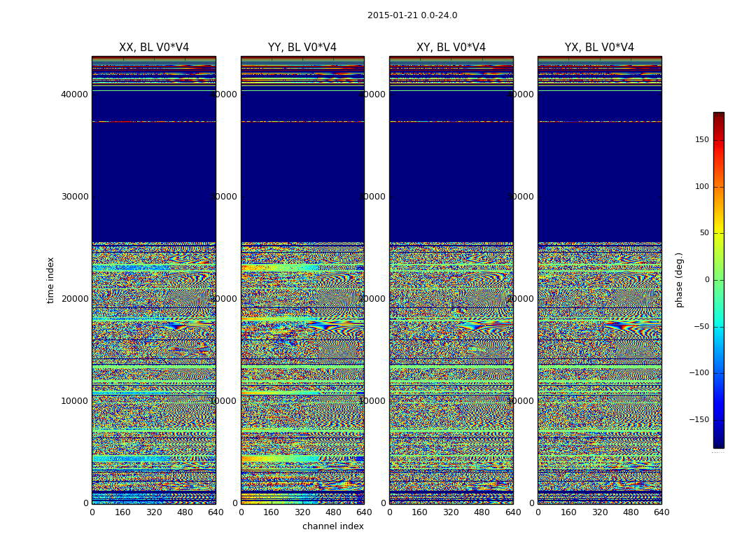The image size is (735, 560).
Task: Click the colorbar tick label 0
Action: coord(706,280)
